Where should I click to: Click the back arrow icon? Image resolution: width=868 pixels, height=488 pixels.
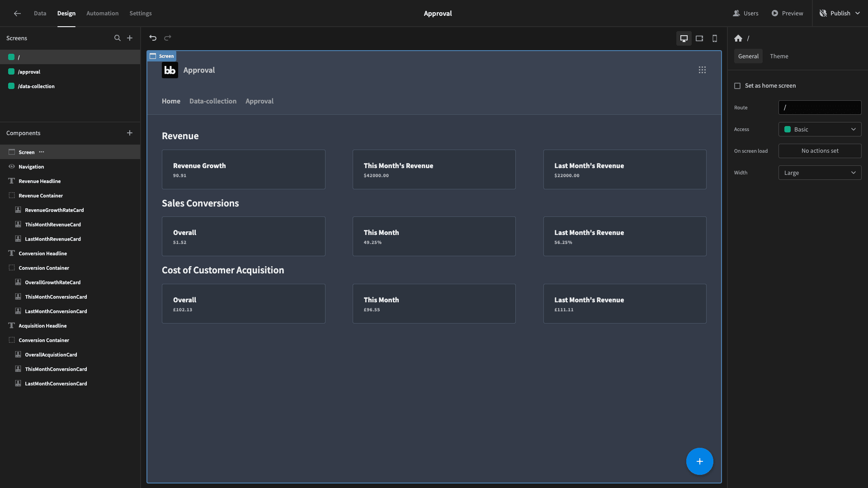pyautogui.click(x=17, y=14)
